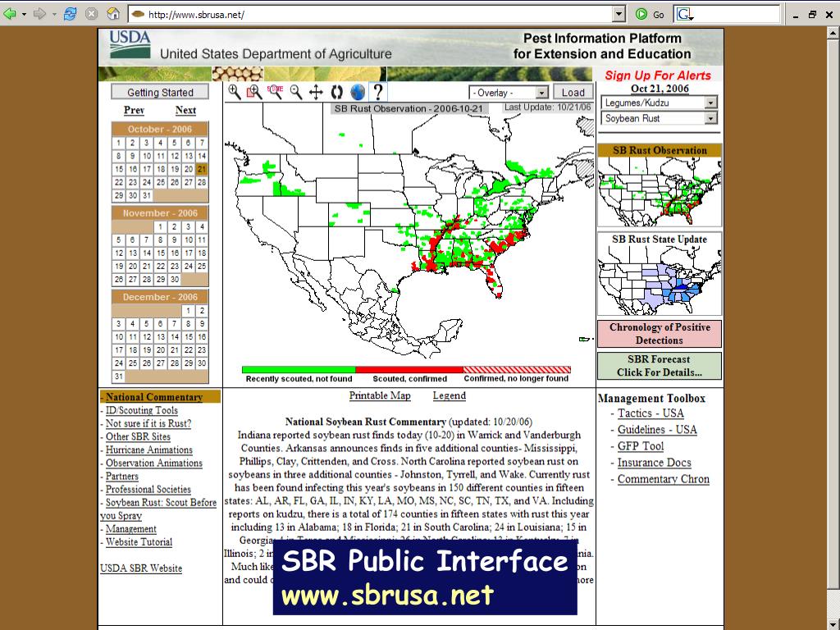Open the Partners link
The height and width of the screenshot is (630, 840).
[121, 476]
